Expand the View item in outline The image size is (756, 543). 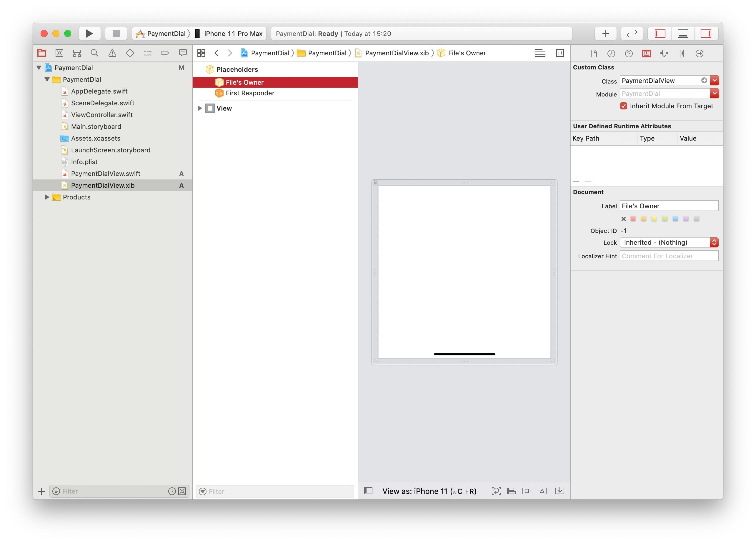pyautogui.click(x=200, y=108)
